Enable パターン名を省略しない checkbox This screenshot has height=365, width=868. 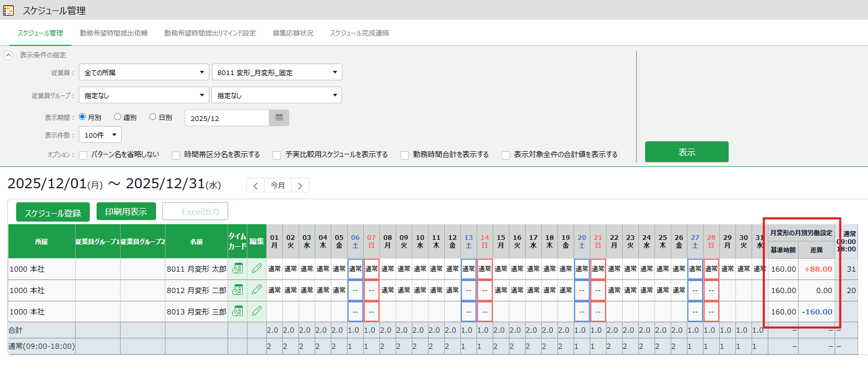[83, 155]
